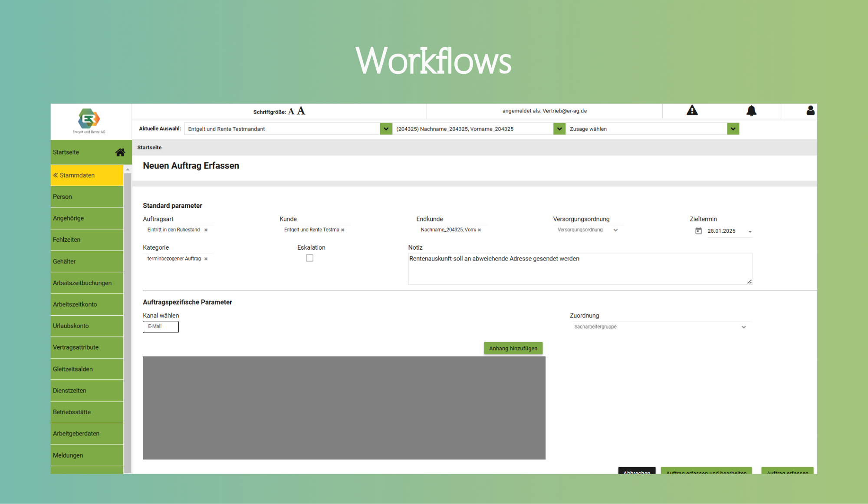Select the larger font size A icon
This screenshot has width=868, height=504.
[301, 111]
